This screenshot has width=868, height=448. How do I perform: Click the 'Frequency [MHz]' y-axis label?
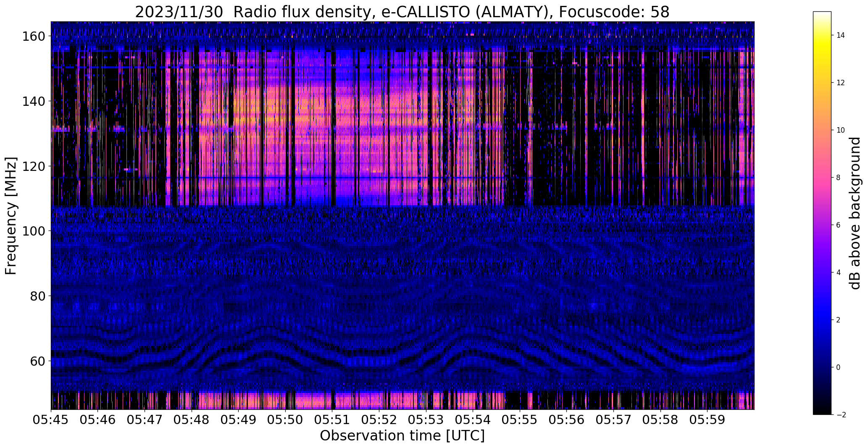(x=11, y=216)
